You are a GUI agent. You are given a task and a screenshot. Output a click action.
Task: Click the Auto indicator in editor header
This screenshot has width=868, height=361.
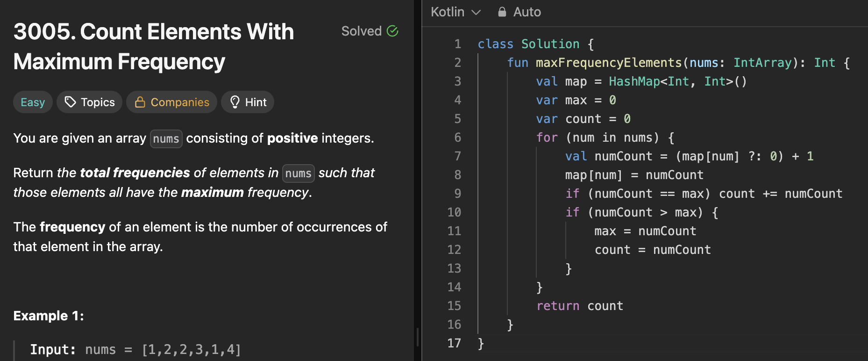point(526,12)
